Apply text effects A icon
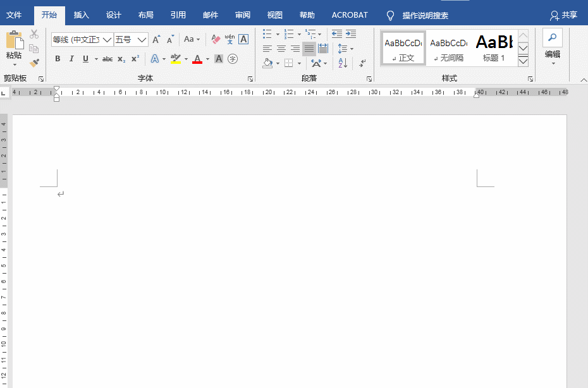This screenshot has width=588, height=388. pos(154,59)
